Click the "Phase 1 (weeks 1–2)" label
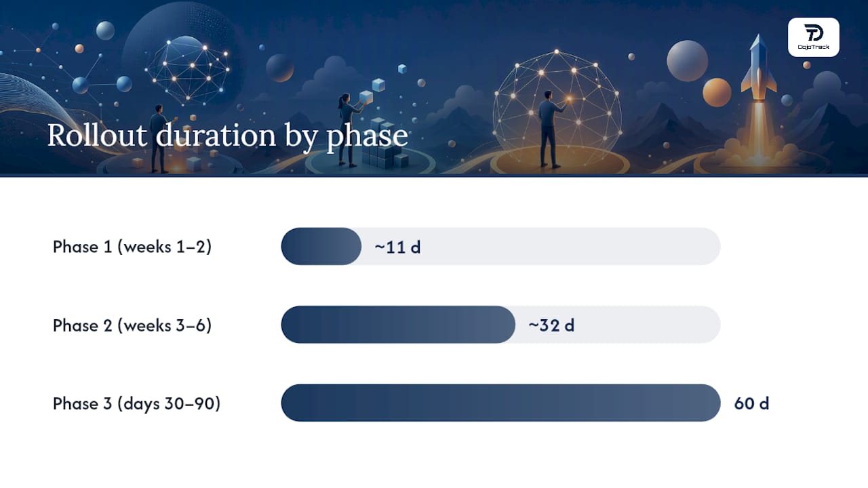This screenshot has height=488, width=868. point(132,247)
